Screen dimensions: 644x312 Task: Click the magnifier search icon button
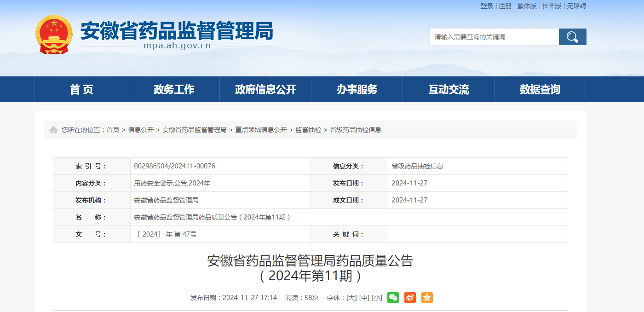tap(572, 37)
